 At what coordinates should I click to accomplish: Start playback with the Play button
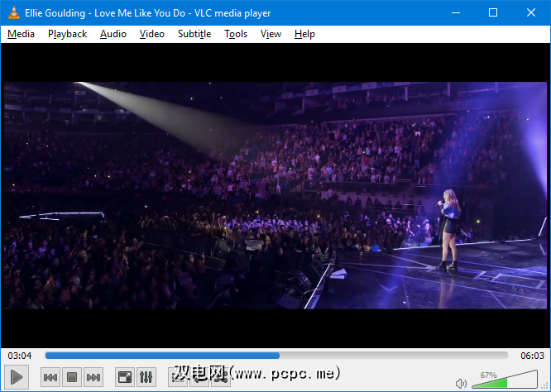coord(17,377)
